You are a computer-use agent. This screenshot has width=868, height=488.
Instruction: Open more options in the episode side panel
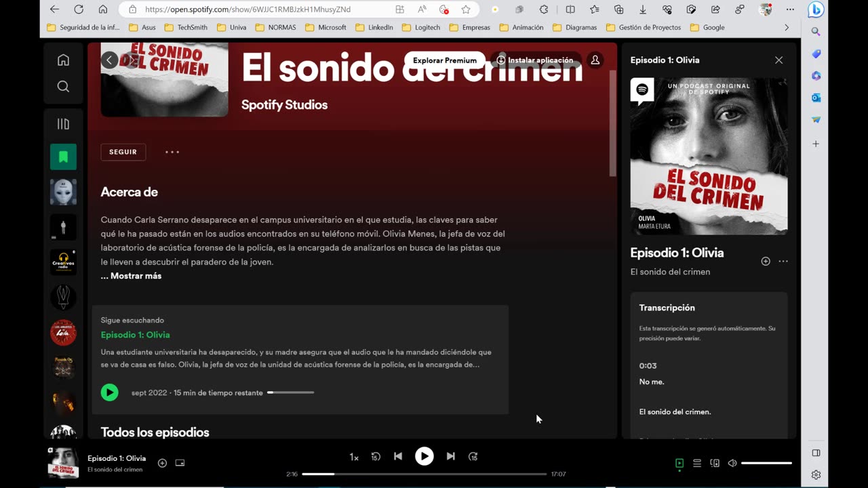pos(783,261)
